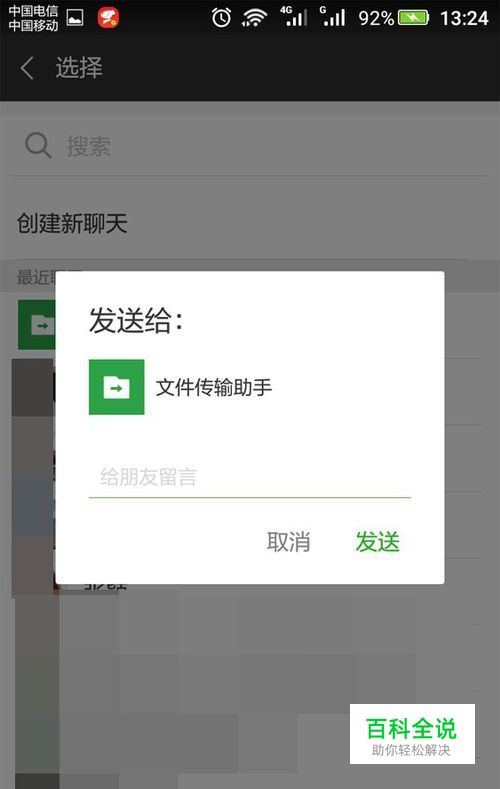The height and width of the screenshot is (789, 500).
Task: Click the 搜索 search field
Action: (x=249, y=146)
